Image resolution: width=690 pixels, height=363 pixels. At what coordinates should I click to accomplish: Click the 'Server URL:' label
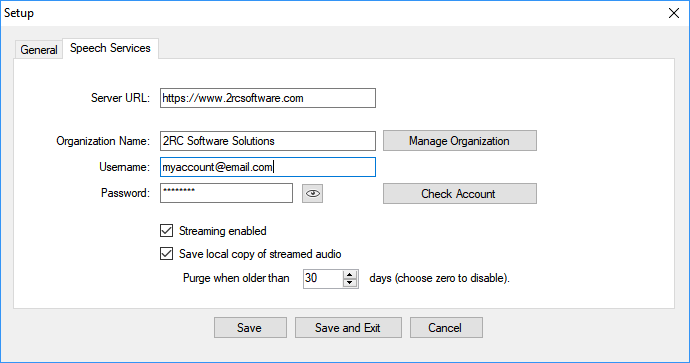[120, 98]
